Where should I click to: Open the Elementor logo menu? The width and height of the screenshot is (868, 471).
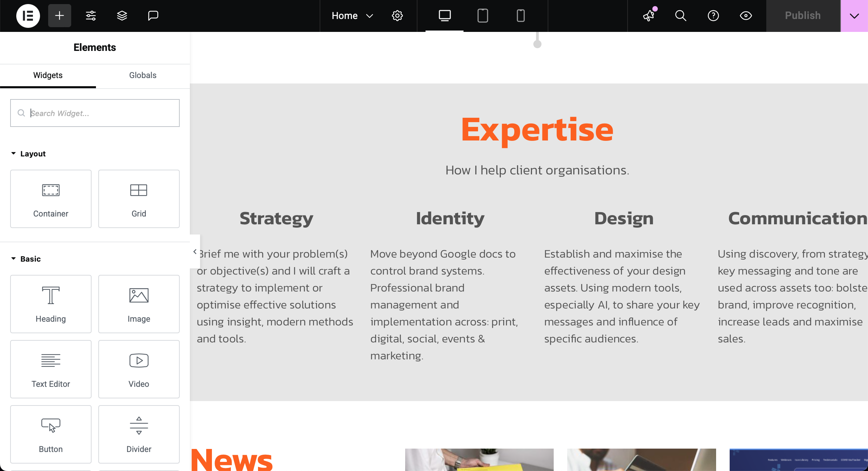[x=28, y=16]
